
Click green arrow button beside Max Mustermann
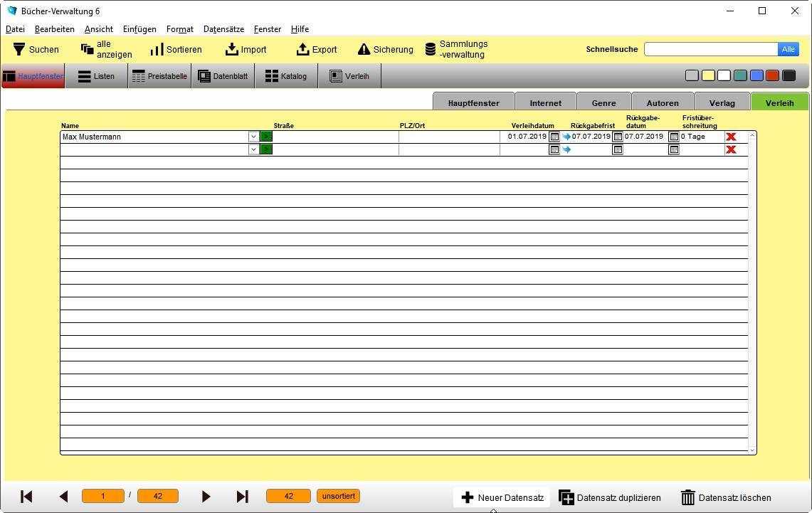(x=266, y=137)
